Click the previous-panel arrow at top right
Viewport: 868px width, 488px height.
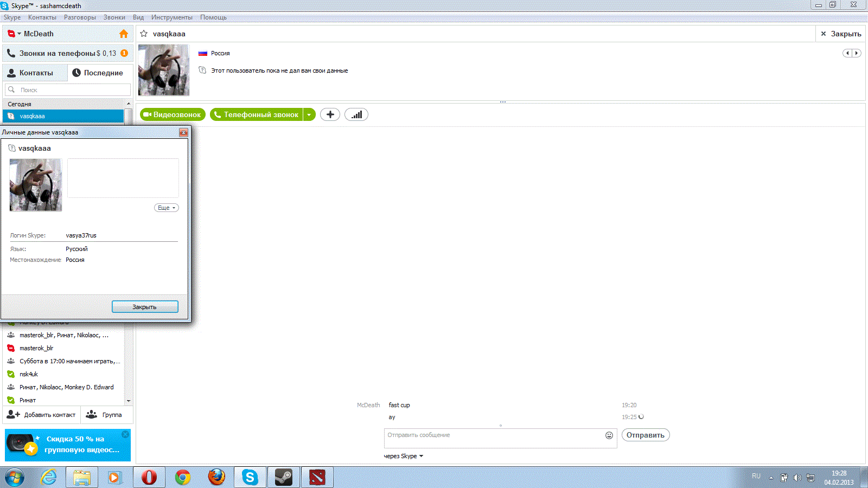click(847, 53)
